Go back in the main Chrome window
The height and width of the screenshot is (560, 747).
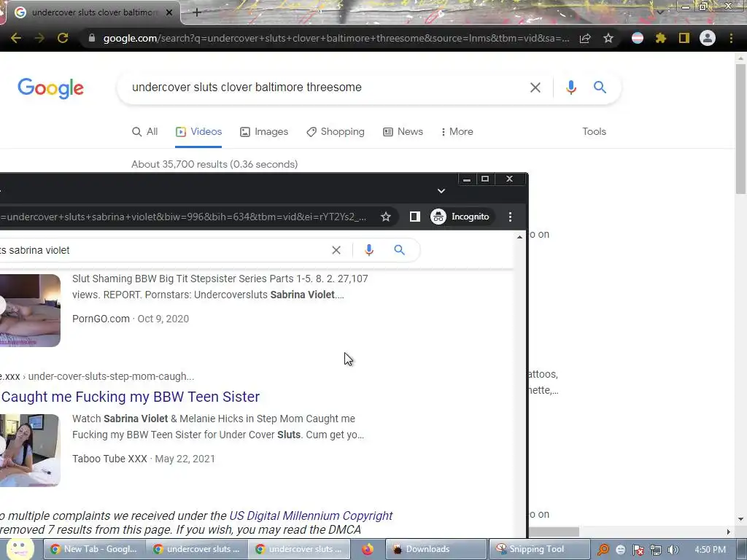[16, 38]
